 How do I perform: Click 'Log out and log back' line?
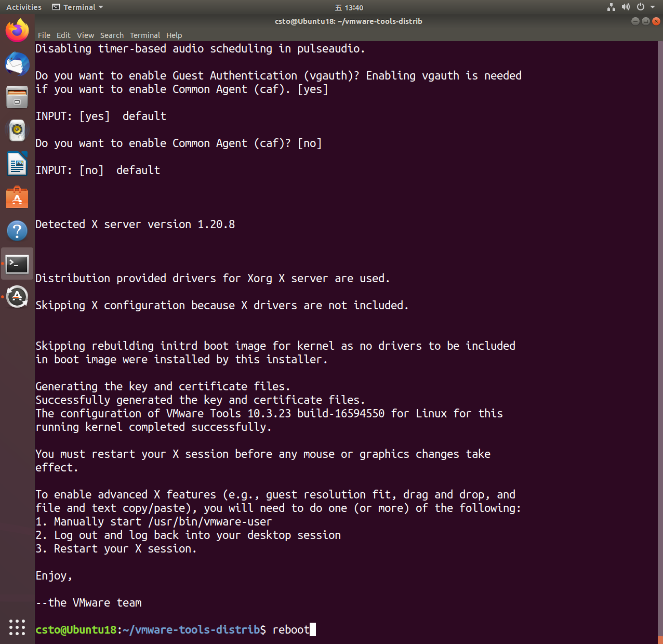click(x=188, y=535)
